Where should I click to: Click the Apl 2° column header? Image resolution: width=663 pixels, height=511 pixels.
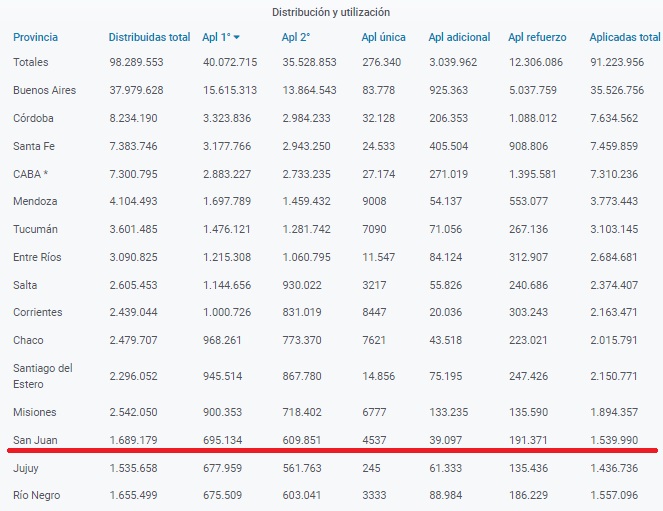pos(295,37)
